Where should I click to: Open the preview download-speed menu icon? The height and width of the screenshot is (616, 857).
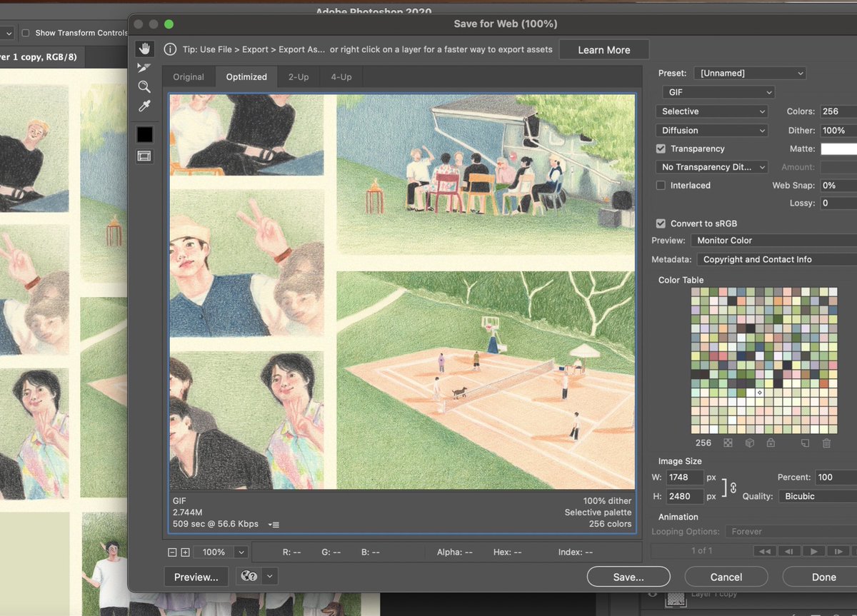(x=274, y=525)
